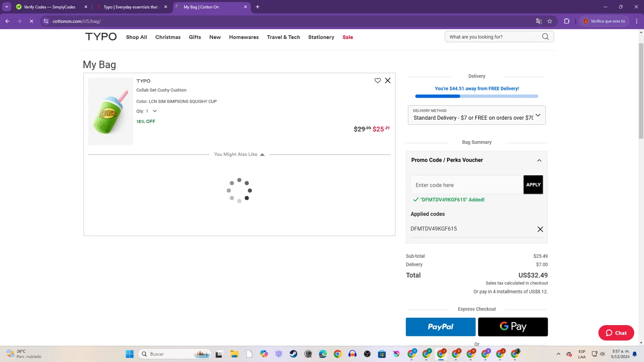Open Microsoft Store from taskbar
644x362 pixels.
[382, 354]
